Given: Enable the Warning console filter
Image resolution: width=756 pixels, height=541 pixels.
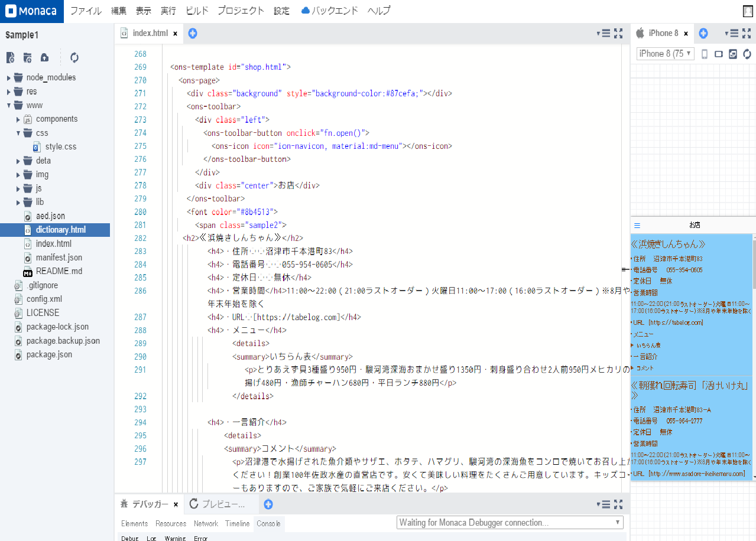Looking at the screenshot, I should tap(175, 538).
